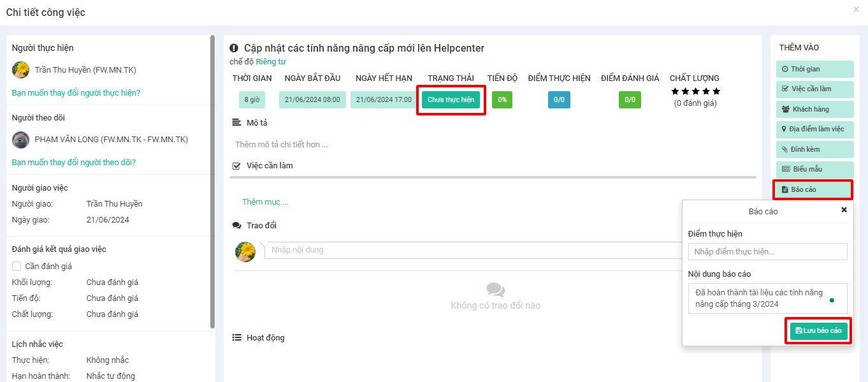Click the alert icon beside task title

click(234, 48)
